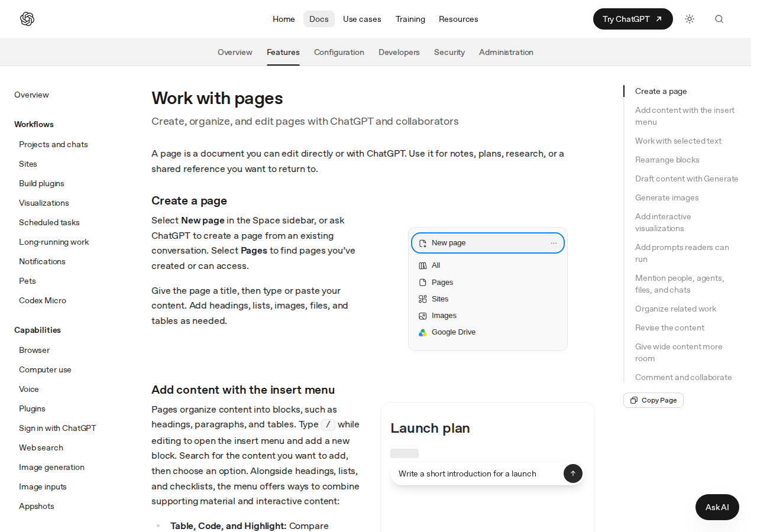Switch to the Security tab
The image size is (757, 532).
click(449, 52)
